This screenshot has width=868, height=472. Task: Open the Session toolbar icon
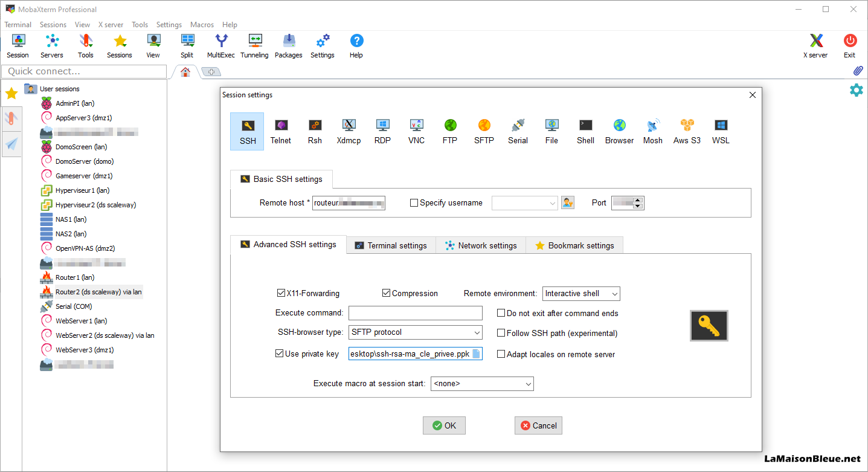[18, 46]
